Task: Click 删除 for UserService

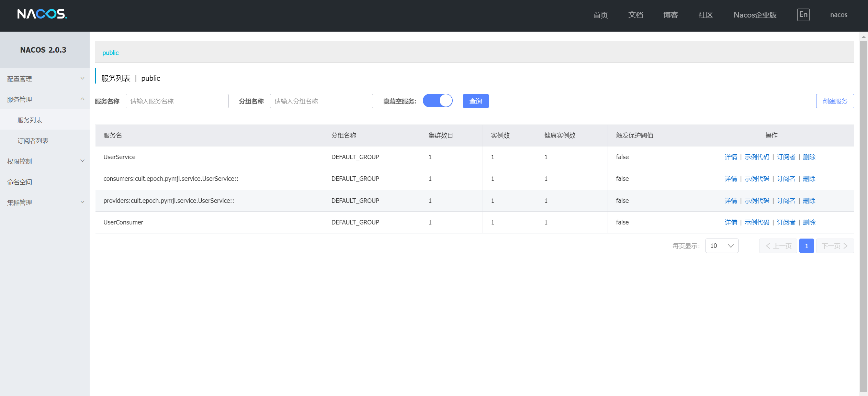Action: (x=809, y=157)
